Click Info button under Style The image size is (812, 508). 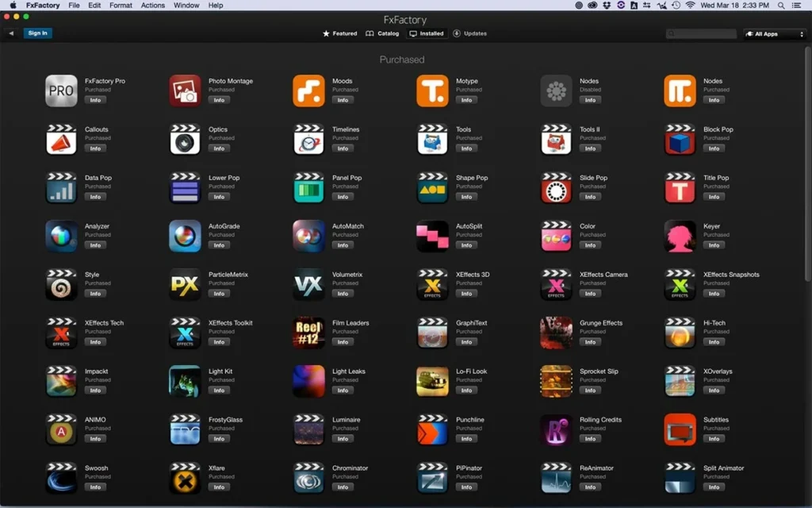coord(95,294)
